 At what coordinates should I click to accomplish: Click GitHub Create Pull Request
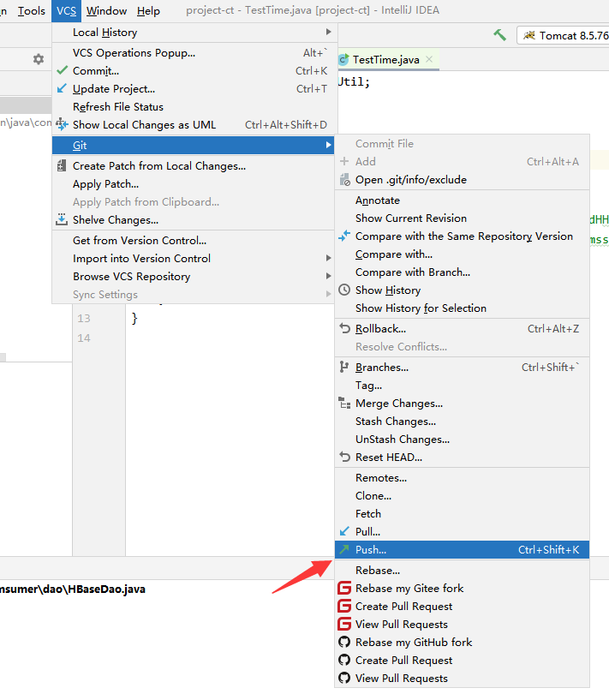(x=462, y=661)
